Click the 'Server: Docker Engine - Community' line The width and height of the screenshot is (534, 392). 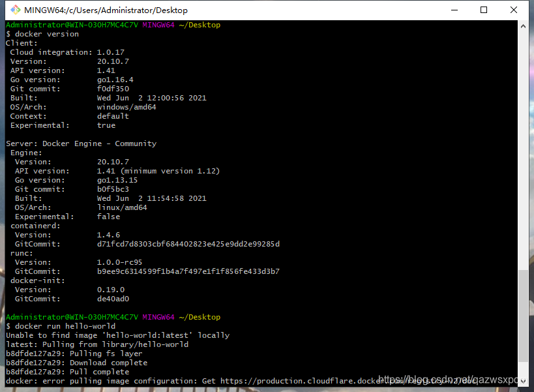(x=81, y=143)
